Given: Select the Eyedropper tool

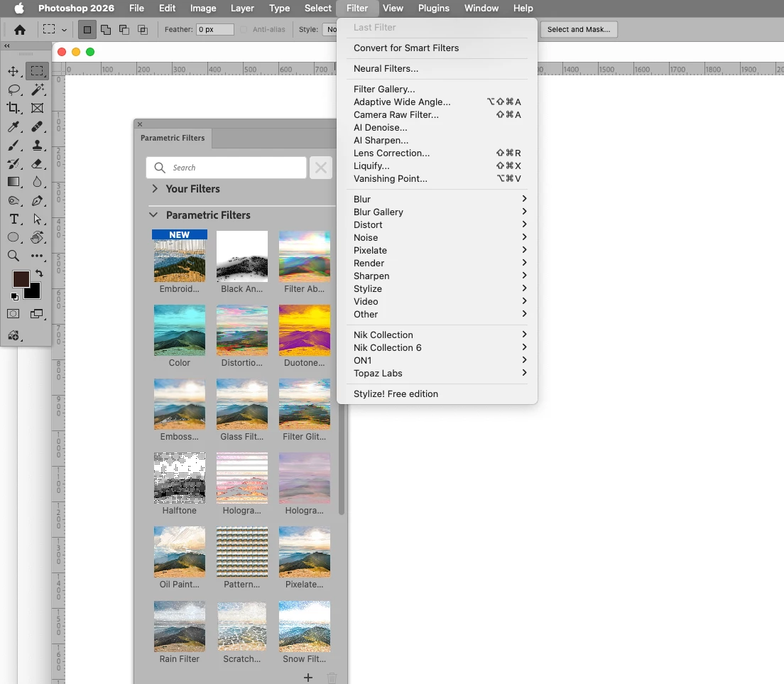Looking at the screenshot, I should (13, 126).
